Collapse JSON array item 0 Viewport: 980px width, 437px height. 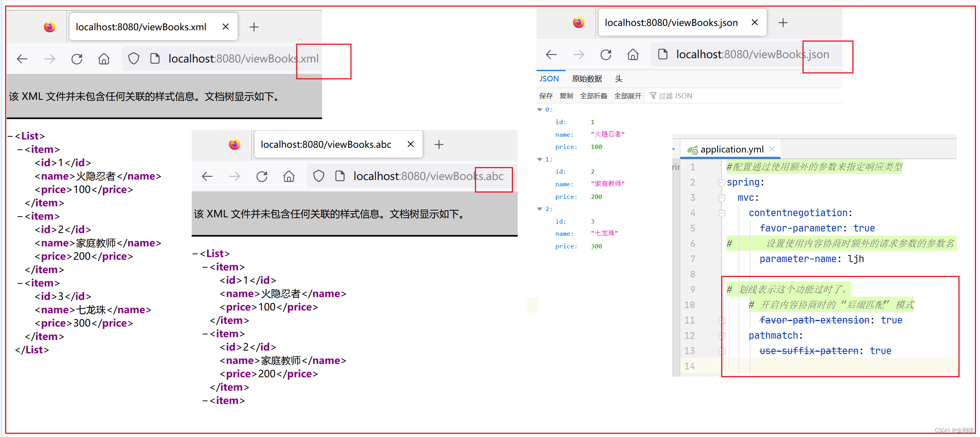coord(540,110)
